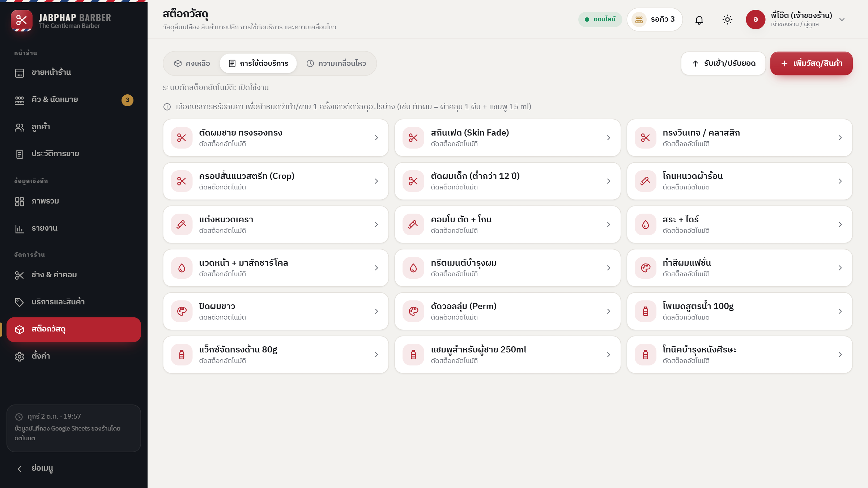The image size is (868, 488).
Task: Expand ตัดผมชาย ทรงรองทรง chevron
Action: pos(376,138)
